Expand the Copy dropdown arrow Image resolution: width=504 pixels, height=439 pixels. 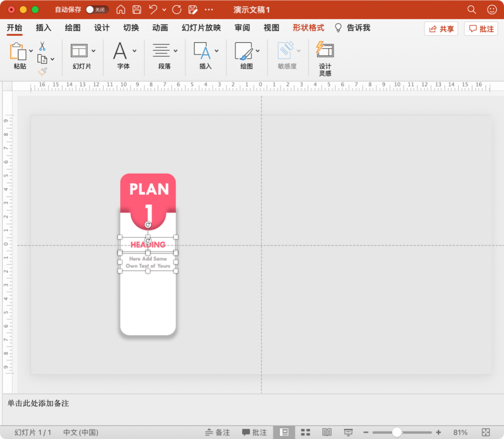52,59
